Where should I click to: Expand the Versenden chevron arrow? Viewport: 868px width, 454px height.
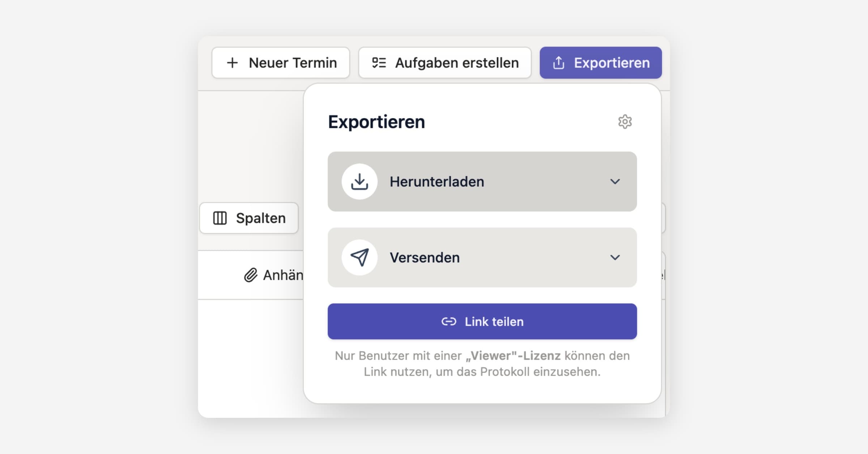point(615,257)
